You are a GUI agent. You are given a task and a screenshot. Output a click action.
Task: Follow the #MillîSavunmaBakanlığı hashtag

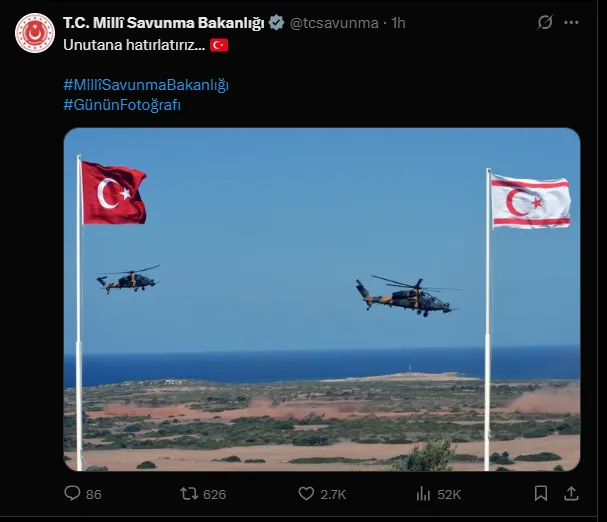pos(146,85)
